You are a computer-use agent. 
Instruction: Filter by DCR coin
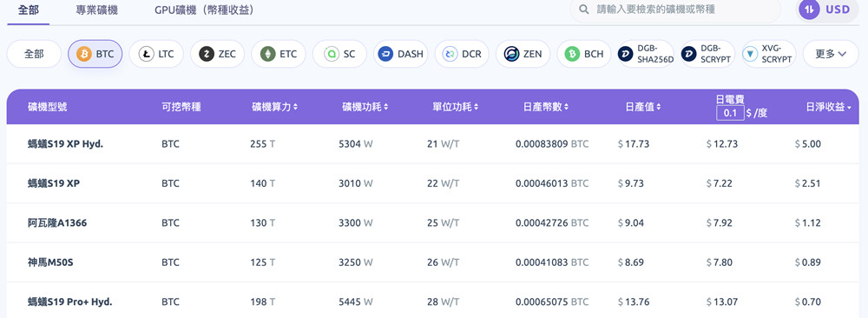click(463, 54)
